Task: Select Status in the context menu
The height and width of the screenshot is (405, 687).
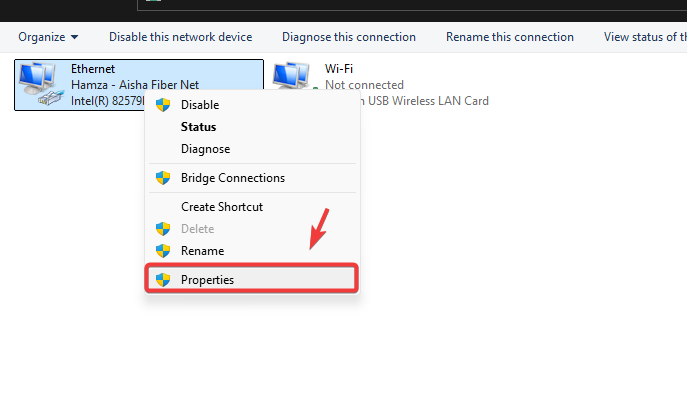Action: (198, 127)
